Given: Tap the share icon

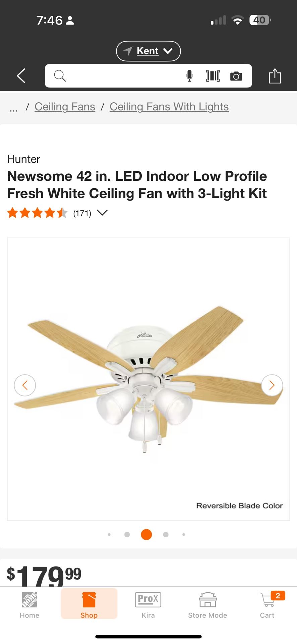Looking at the screenshot, I should click(x=275, y=76).
